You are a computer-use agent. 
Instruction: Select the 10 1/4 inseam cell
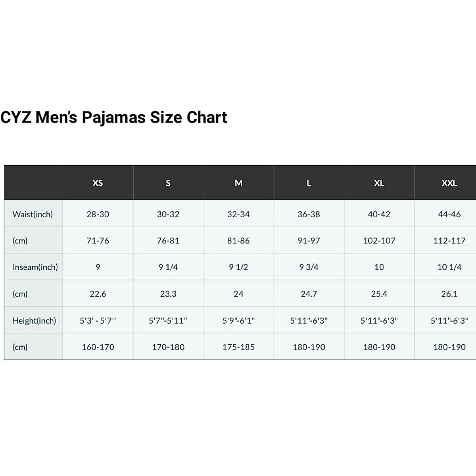pyautogui.click(x=449, y=267)
